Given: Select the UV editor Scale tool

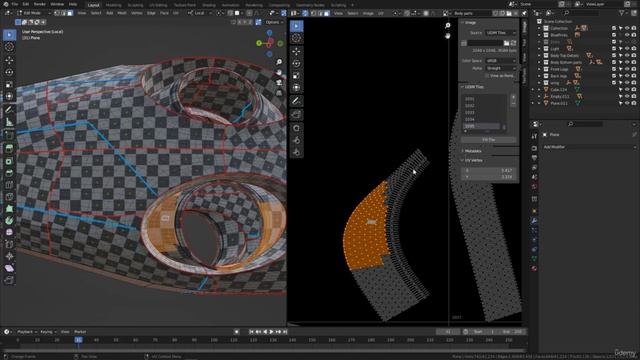Looking at the screenshot, I should click(x=297, y=76).
